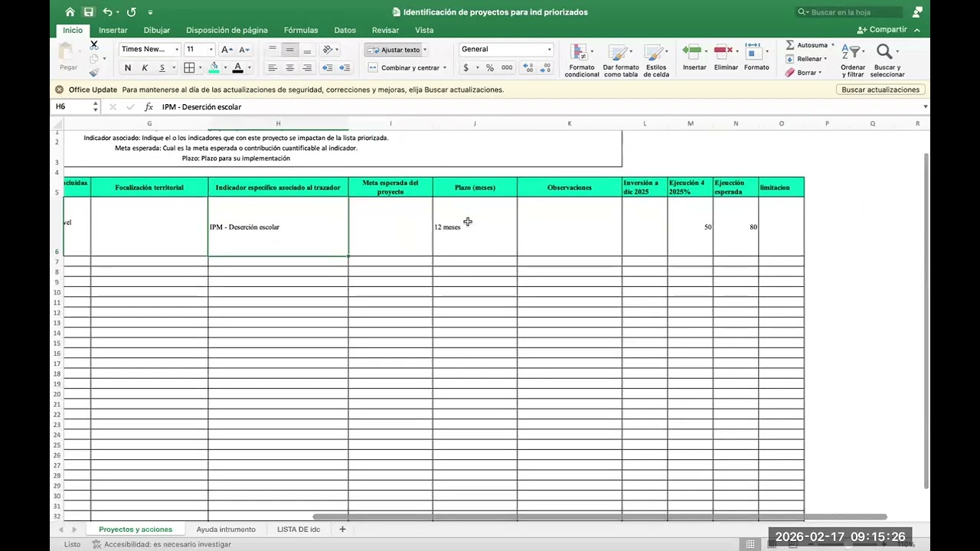Add a new sheet with plus button
980x551 pixels.
click(x=342, y=530)
